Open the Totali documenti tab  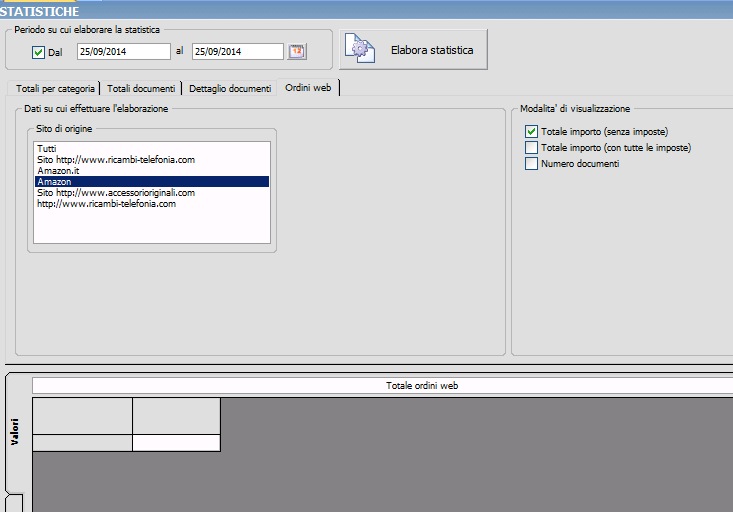click(x=141, y=88)
